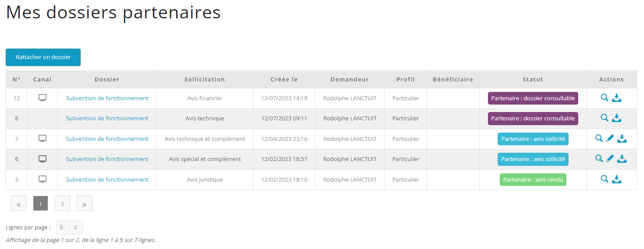Open the dossier link for Avis juridique
Viewport: 644px width, 249px height.
(x=107, y=180)
